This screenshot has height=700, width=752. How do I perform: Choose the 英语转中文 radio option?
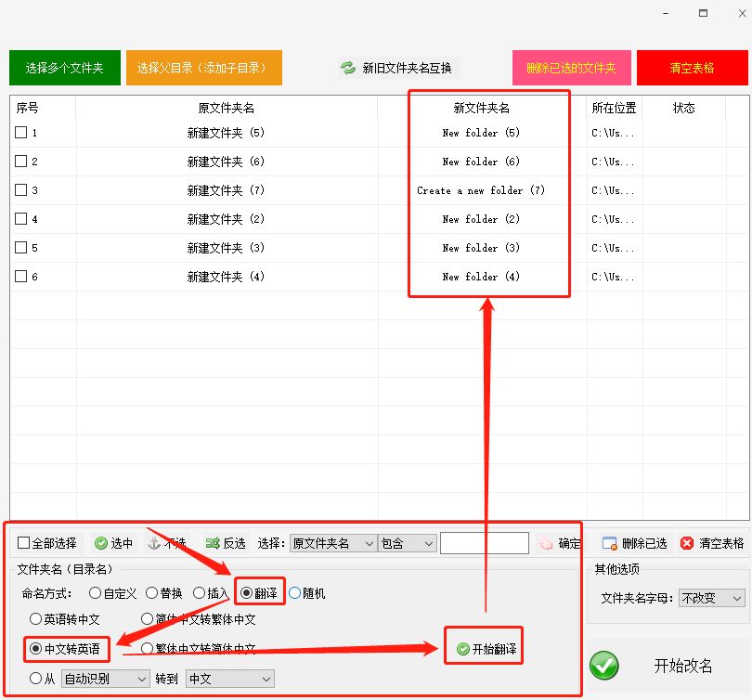[x=35, y=619]
